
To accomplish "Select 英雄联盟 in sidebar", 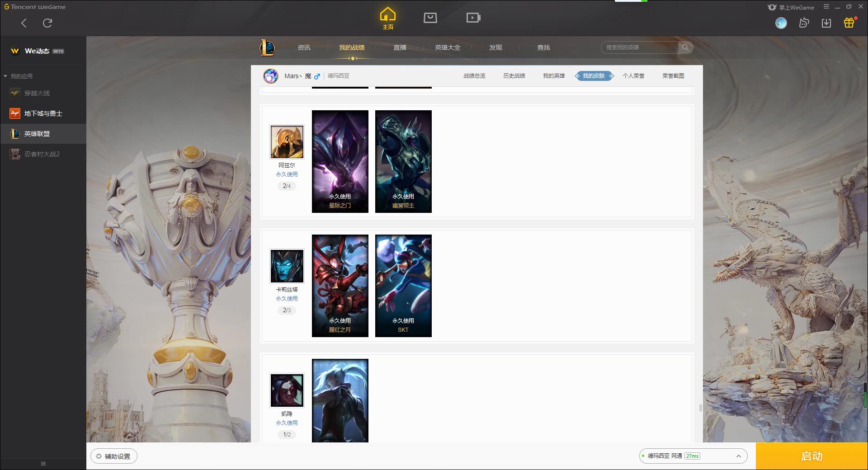I will point(43,134).
